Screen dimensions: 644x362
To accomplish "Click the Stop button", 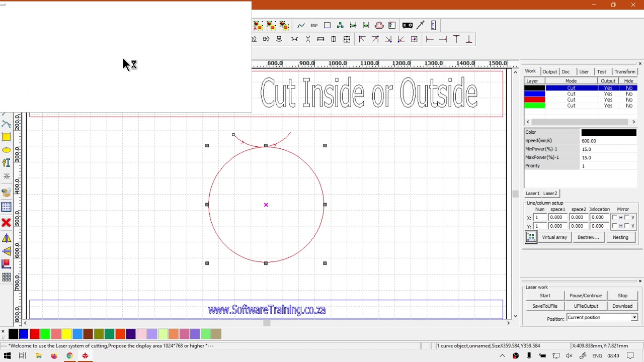I will pyautogui.click(x=622, y=296).
